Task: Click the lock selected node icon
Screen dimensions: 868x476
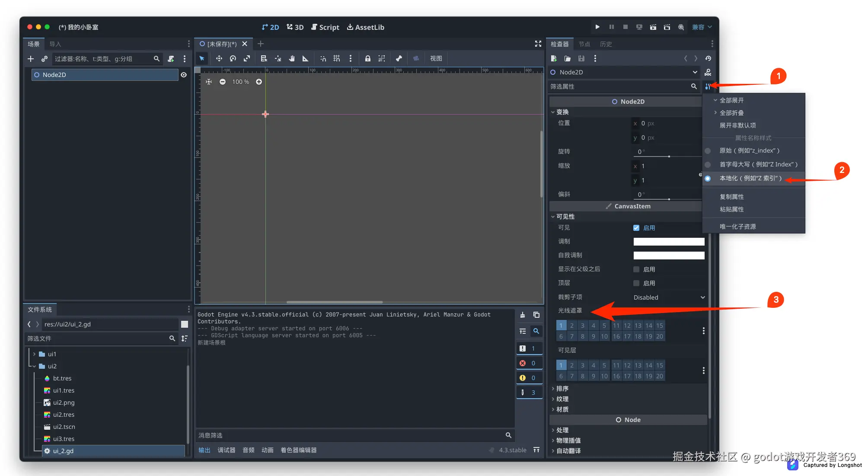Action: pos(367,58)
